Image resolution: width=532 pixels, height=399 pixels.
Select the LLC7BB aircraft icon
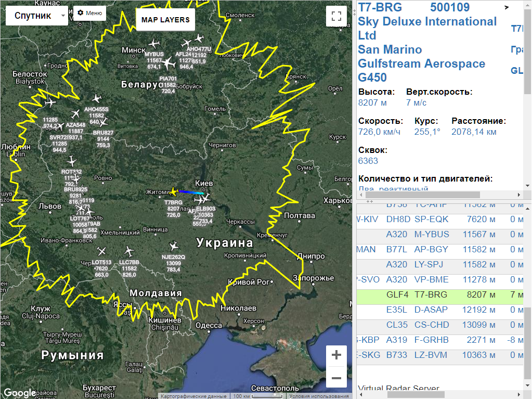[x=128, y=252]
